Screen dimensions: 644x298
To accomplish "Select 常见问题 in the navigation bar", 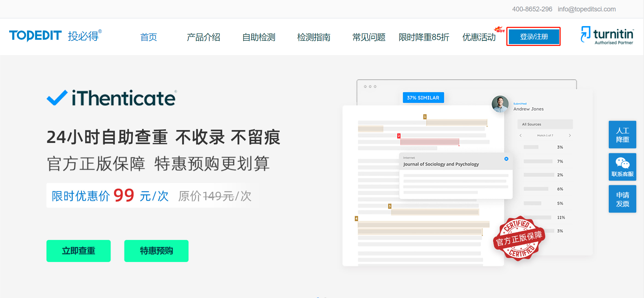I will [369, 37].
